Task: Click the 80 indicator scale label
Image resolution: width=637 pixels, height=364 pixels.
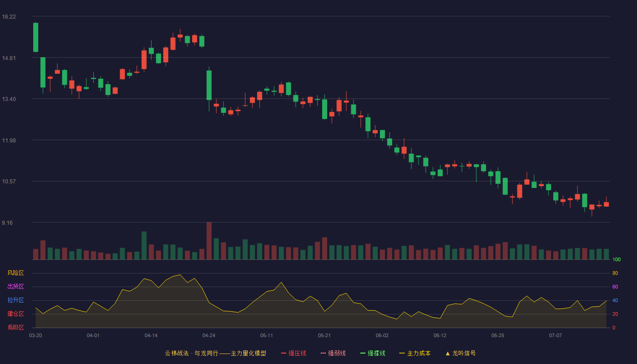Action: pos(615,273)
